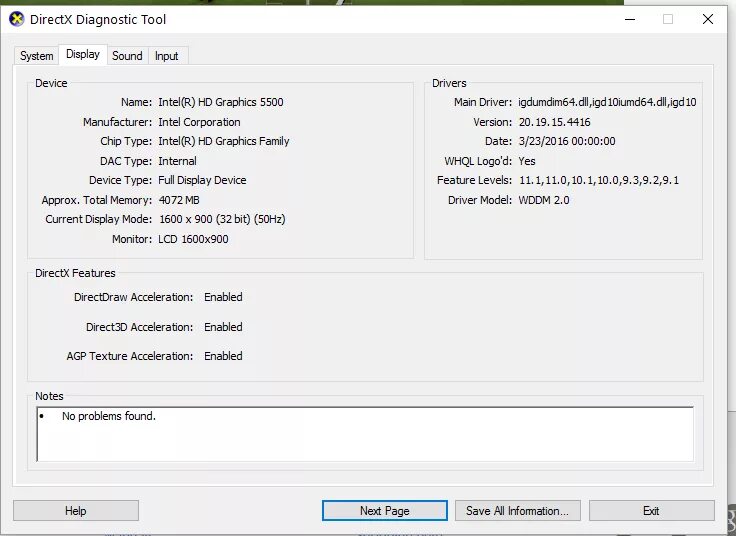
Task: Click the Next Page button
Action: click(384, 511)
